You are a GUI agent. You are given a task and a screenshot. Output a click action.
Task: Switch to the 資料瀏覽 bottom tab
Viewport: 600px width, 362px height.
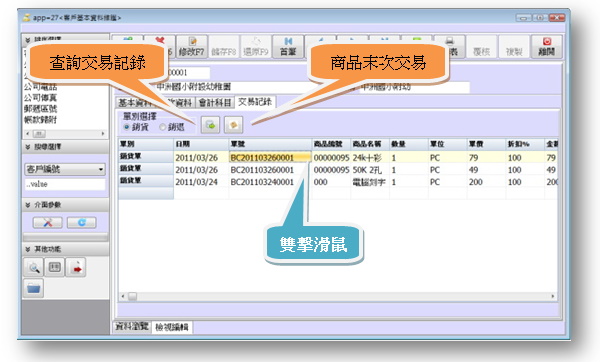(132, 327)
